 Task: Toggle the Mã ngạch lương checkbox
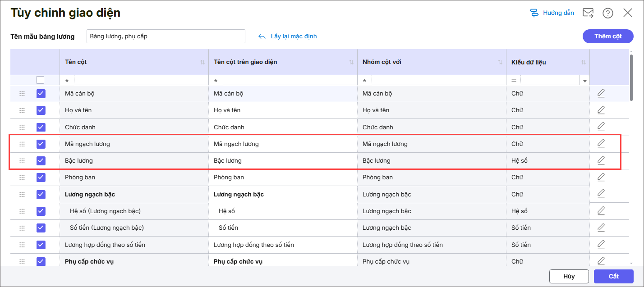(41, 144)
